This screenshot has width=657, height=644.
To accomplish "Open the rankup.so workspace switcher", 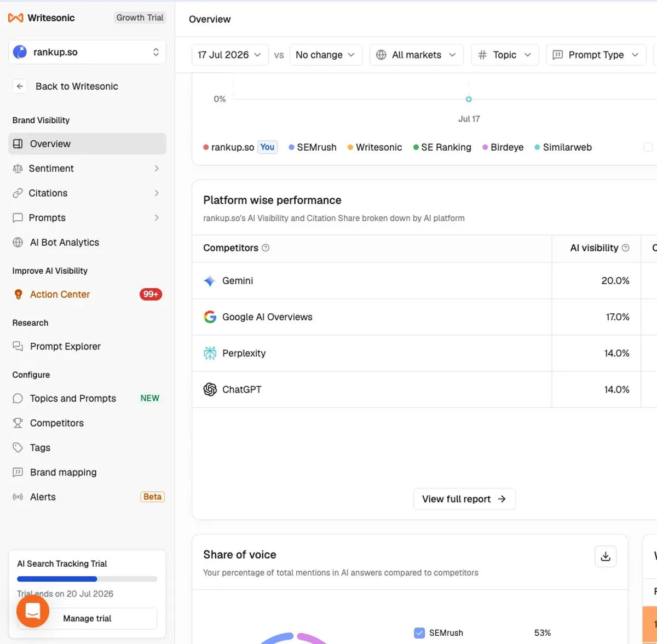I will tap(87, 52).
